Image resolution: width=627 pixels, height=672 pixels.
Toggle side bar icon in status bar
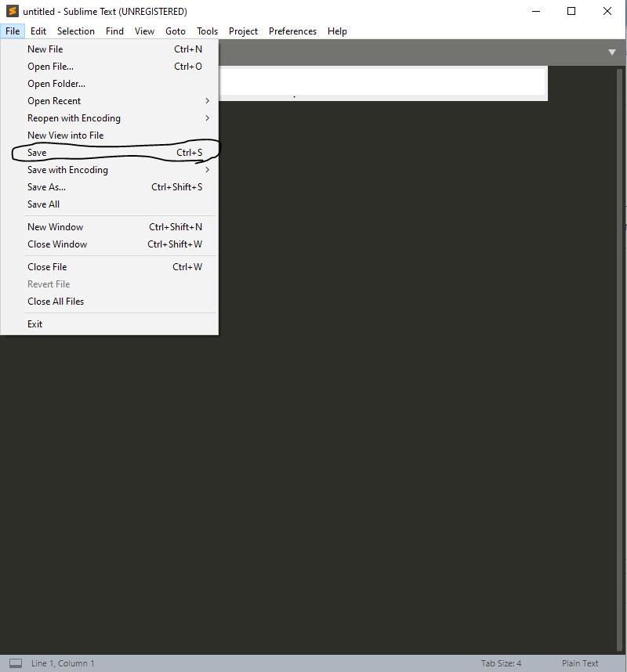(x=16, y=663)
